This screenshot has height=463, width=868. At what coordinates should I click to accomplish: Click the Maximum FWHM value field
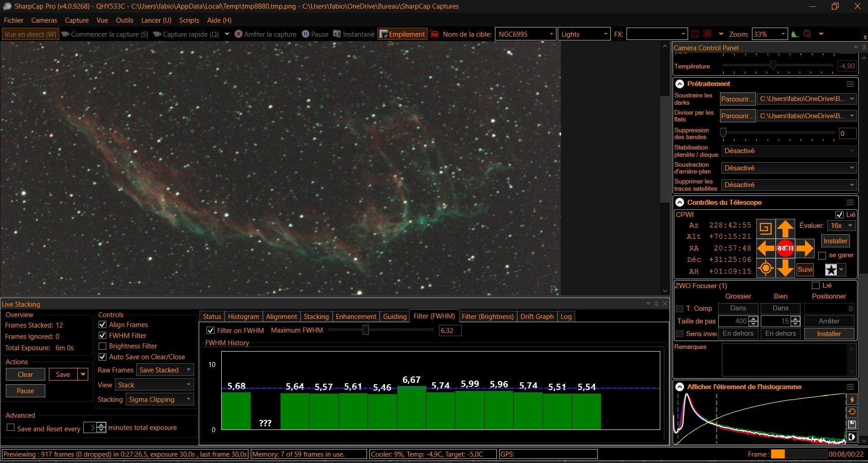click(450, 331)
